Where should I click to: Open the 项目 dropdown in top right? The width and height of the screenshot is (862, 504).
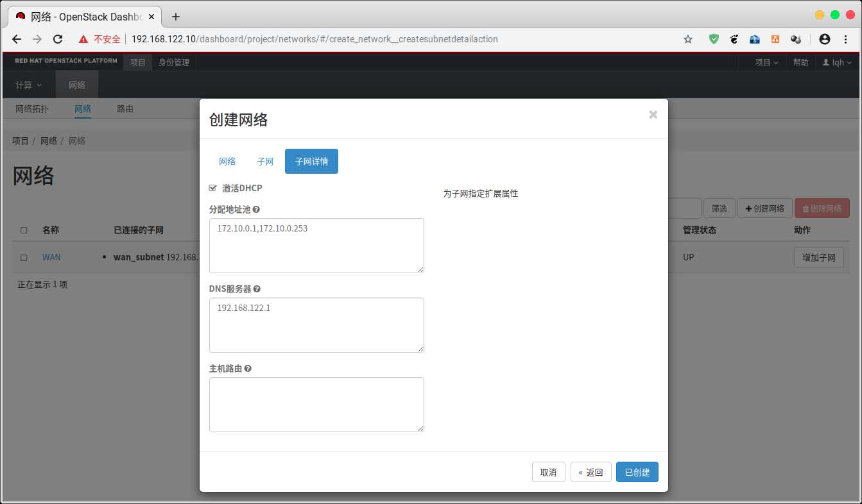(766, 62)
